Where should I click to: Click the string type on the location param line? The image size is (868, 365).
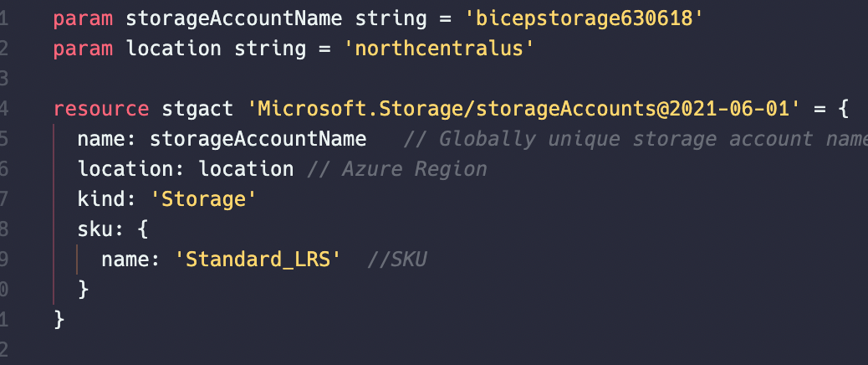click(x=269, y=49)
